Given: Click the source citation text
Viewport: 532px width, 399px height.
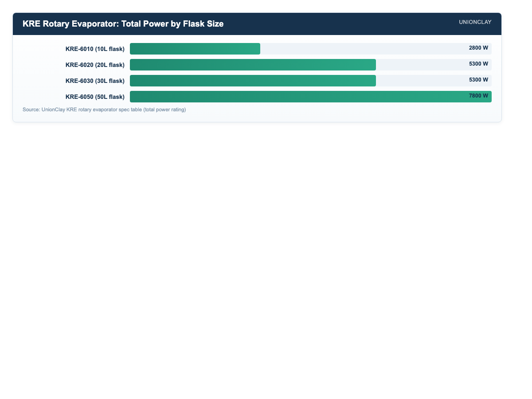Looking at the screenshot, I should point(104,110).
